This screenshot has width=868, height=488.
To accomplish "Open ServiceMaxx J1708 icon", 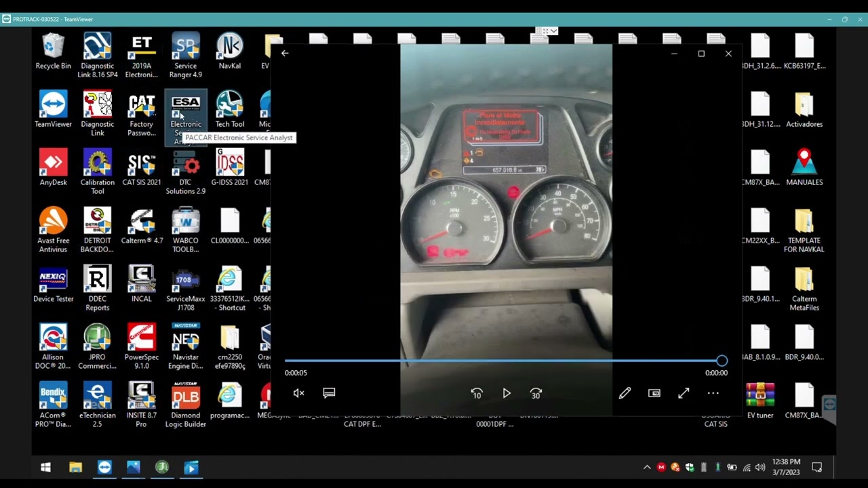I will [x=185, y=289].
